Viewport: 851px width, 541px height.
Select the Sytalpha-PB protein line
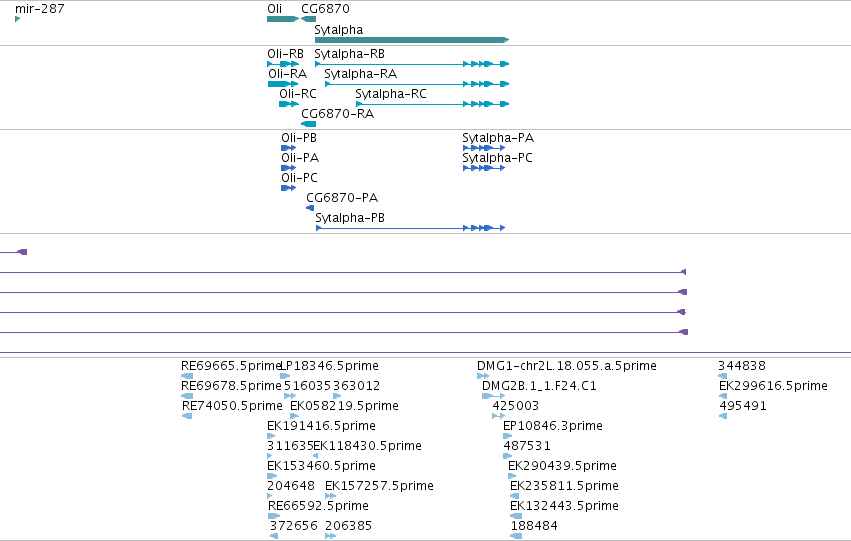[411, 228]
